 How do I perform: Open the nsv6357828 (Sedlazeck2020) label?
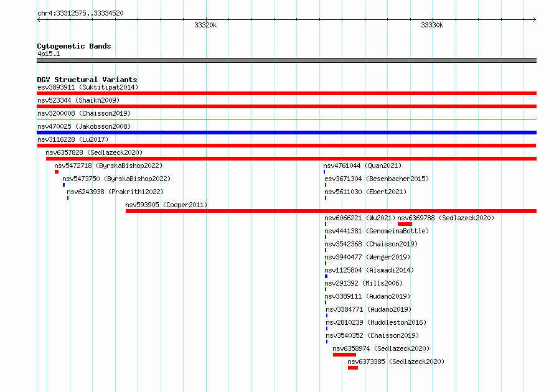94,152
